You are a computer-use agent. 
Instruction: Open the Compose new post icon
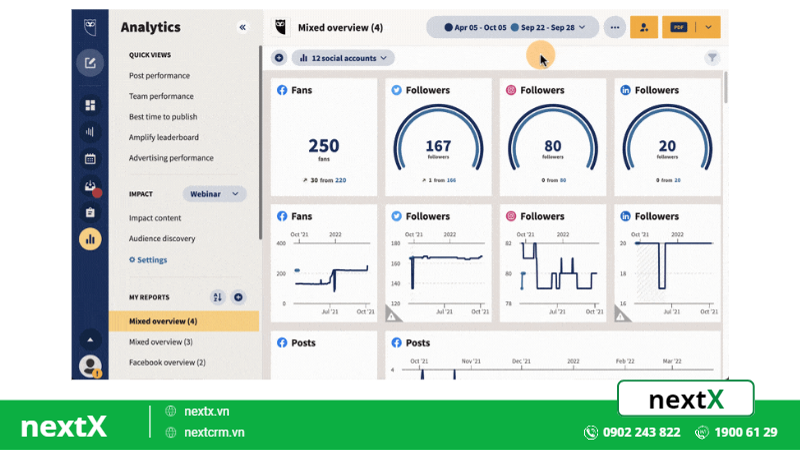[x=90, y=64]
